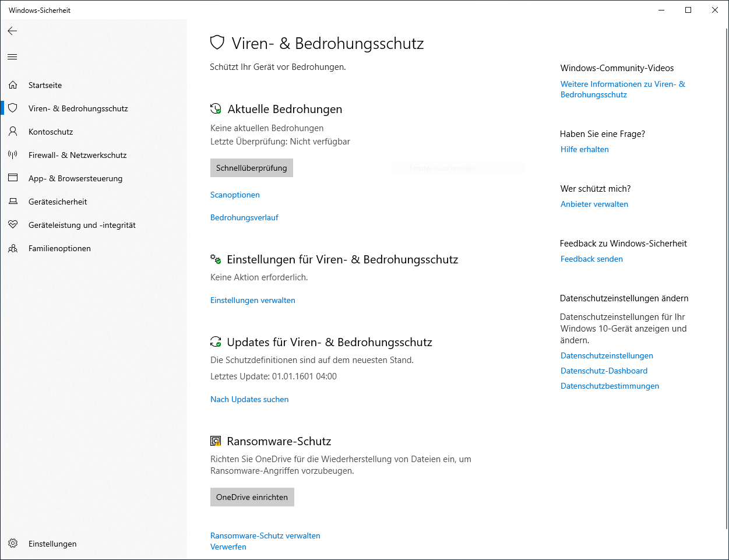Select the Kontoschutz person icon
Screen dimensions: 729x560
(x=13, y=132)
